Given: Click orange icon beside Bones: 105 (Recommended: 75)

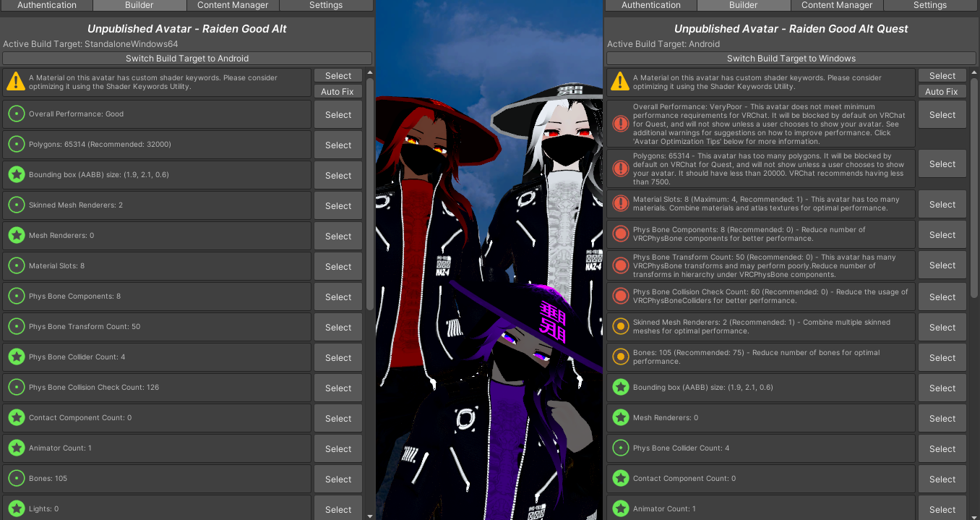Looking at the screenshot, I should [620, 357].
